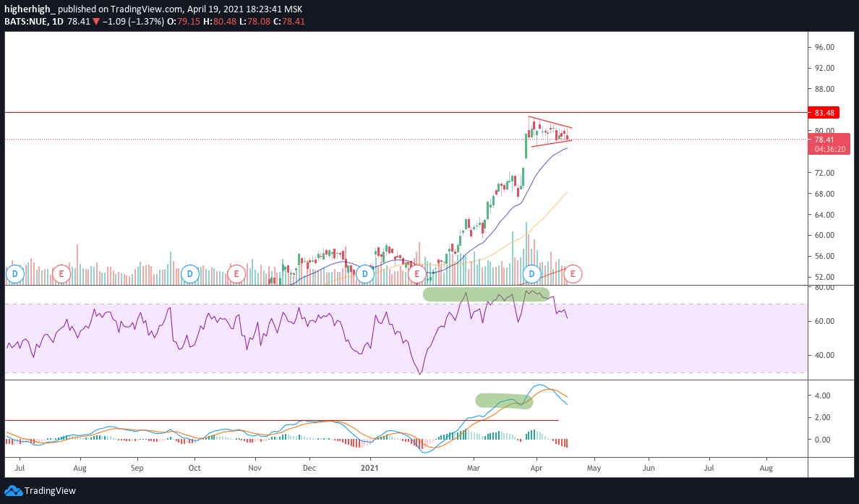Click the 78.41 current price label
This screenshot has height=504, width=859.
(x=824, y=140)
